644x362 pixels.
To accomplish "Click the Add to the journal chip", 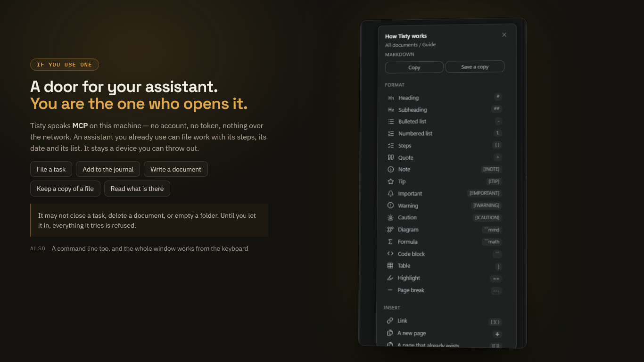I will (108, 169).
